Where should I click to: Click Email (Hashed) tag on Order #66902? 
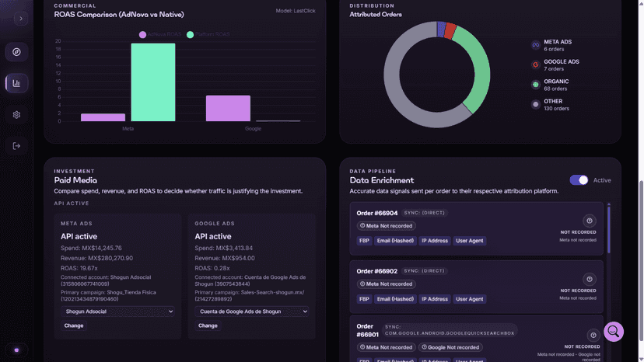395,299
